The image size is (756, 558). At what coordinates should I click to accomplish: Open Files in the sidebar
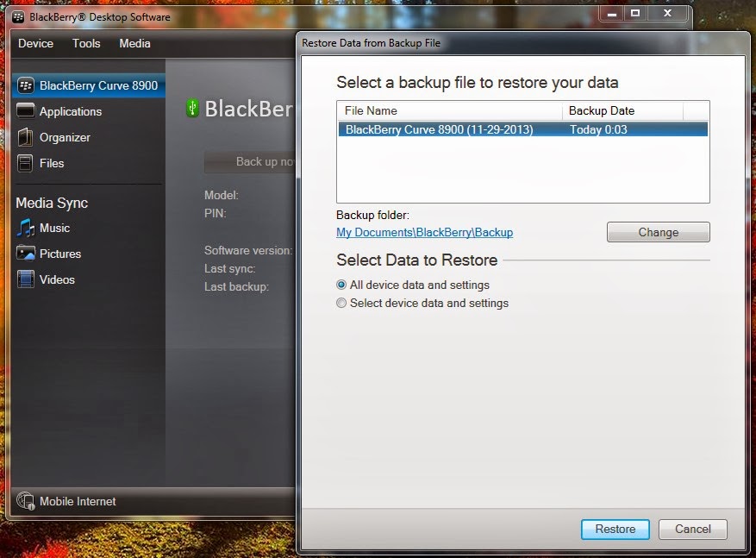52,164
